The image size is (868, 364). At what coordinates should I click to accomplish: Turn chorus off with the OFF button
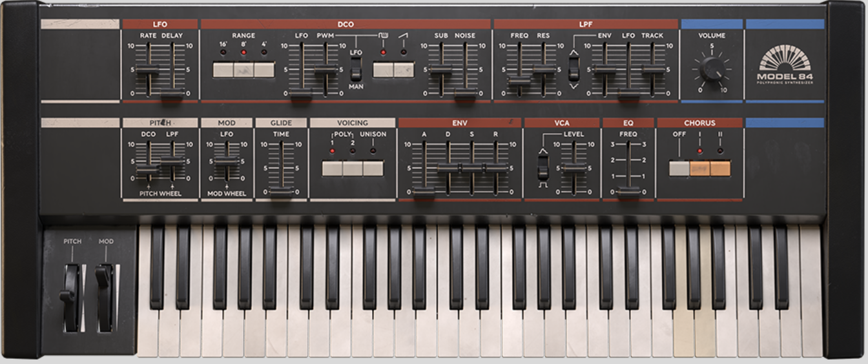(679, 168)
